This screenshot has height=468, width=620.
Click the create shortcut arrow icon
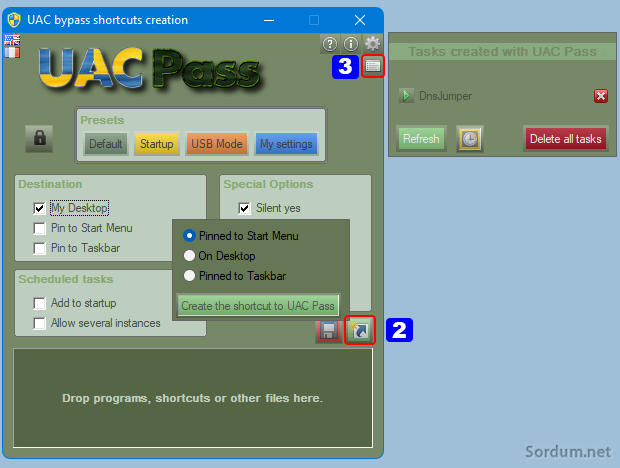[359, 330]
